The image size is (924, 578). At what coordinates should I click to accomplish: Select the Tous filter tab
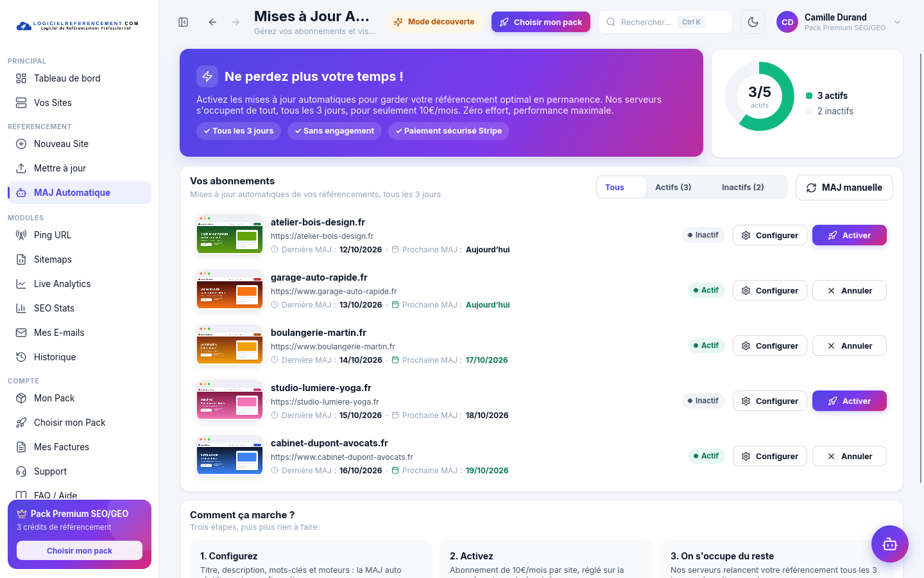click(621, 188)
